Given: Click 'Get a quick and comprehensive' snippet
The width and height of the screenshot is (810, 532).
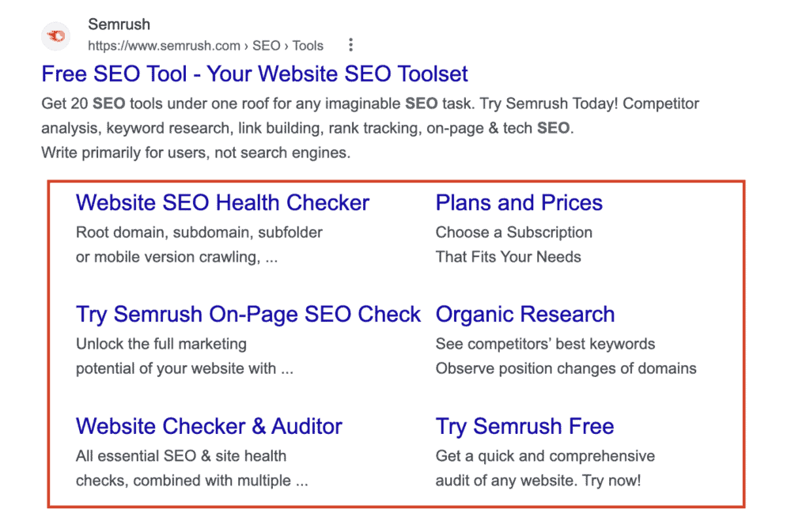Looking at the screenshot, I should pyautogui.click(x=545, y=456).
